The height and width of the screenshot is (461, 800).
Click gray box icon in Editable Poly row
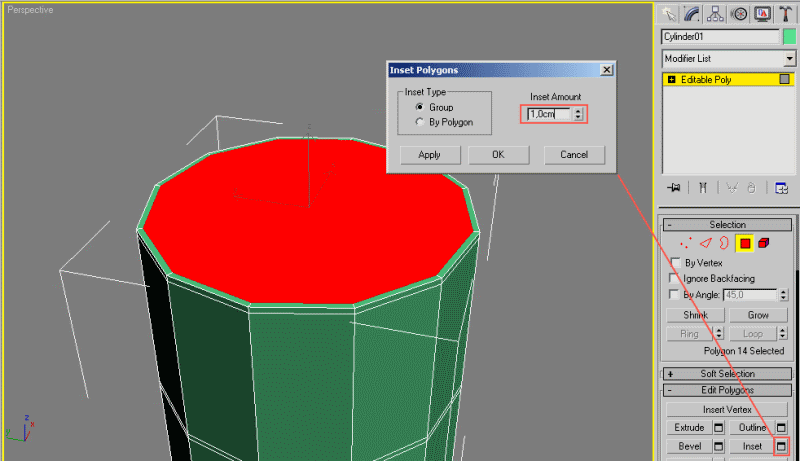tap(785, 79)
